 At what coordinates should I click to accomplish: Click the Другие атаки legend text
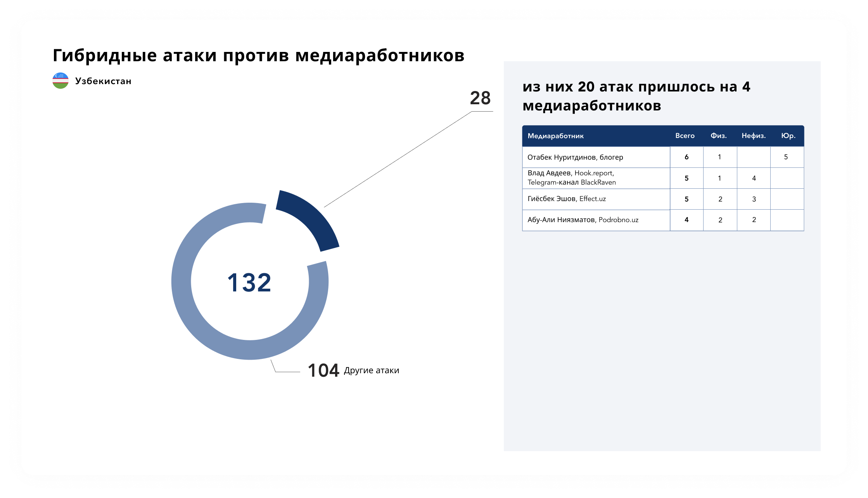tap(372, 370)
